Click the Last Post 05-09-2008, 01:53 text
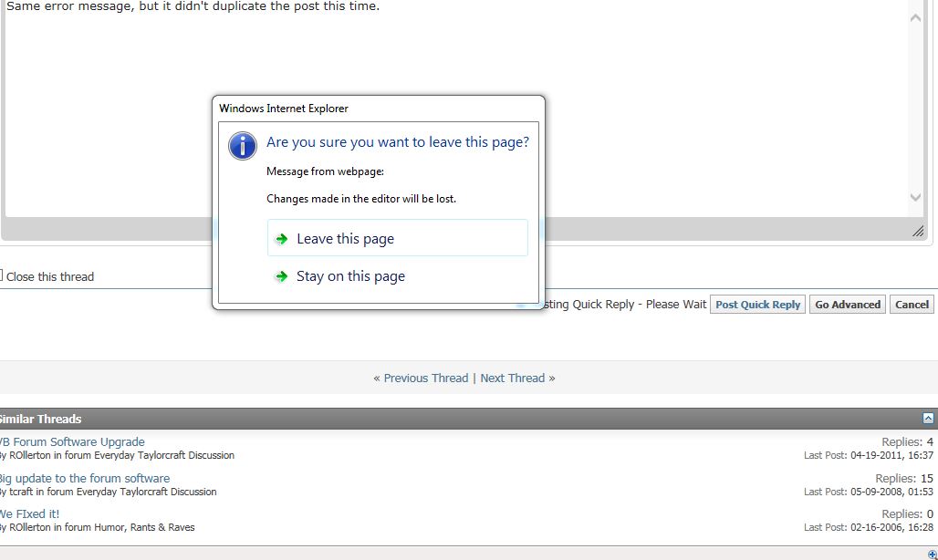 [869, 492]
